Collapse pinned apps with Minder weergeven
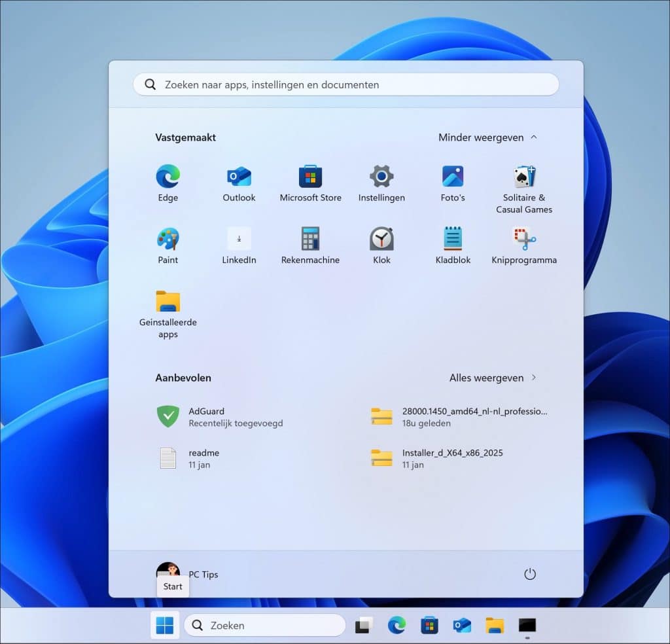 coord(487,137)
